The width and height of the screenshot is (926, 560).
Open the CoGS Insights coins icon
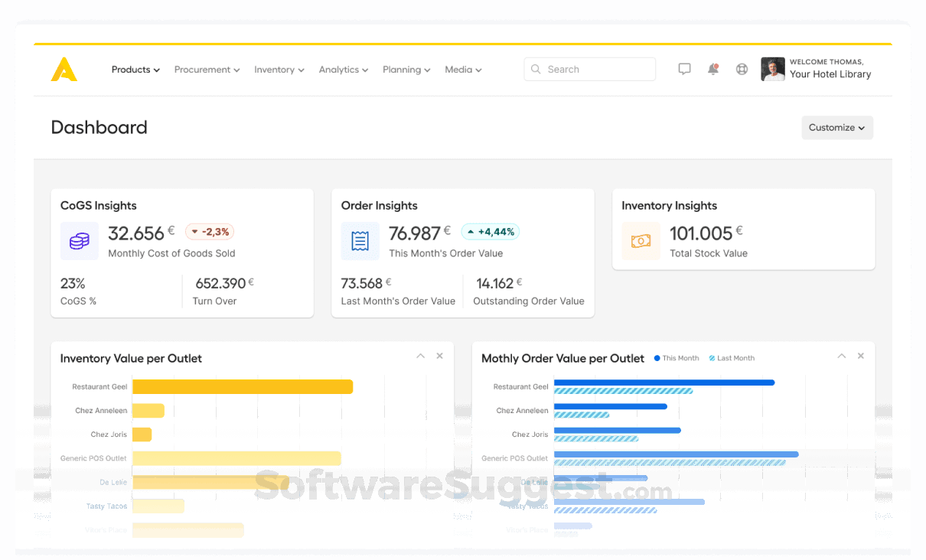[x=80, y=241]
